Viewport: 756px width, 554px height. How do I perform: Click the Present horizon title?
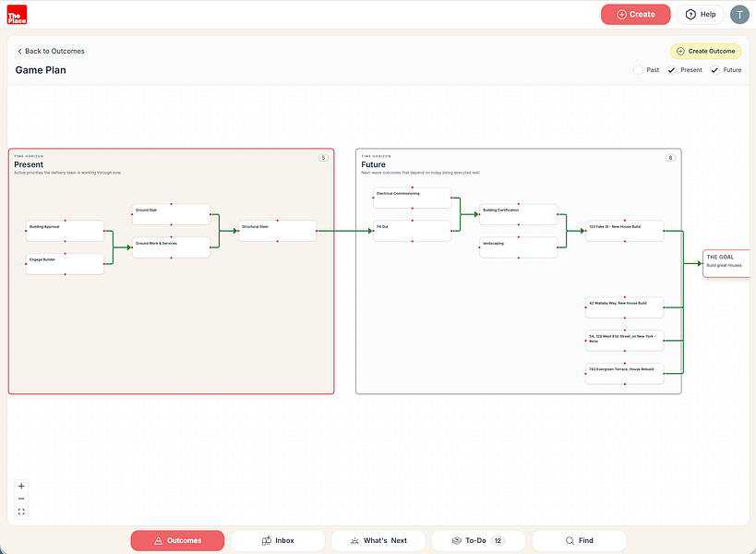pyautogui.click(x=29, y=164)
